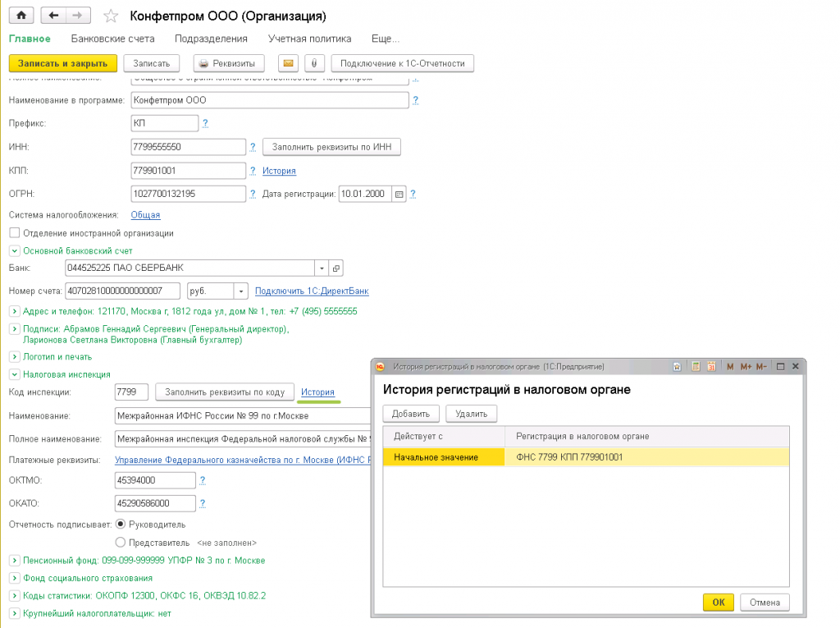Viewport: 840px width, 628px height.
Task: Open attached files paperclip icon
Action: [x=314, y=63]
